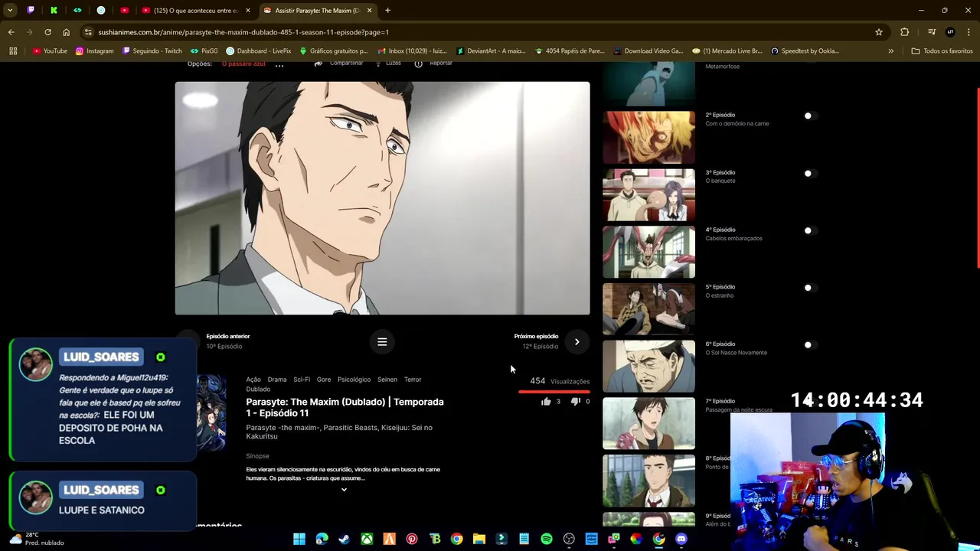Open media controls icon in Chrome toolbar
The image size is (980, 551).
(x=932, y=32)
